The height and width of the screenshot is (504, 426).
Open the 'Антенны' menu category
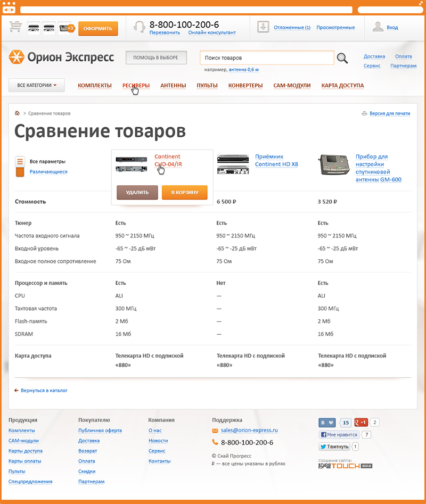pyautogui.click(x=173, y=85)
